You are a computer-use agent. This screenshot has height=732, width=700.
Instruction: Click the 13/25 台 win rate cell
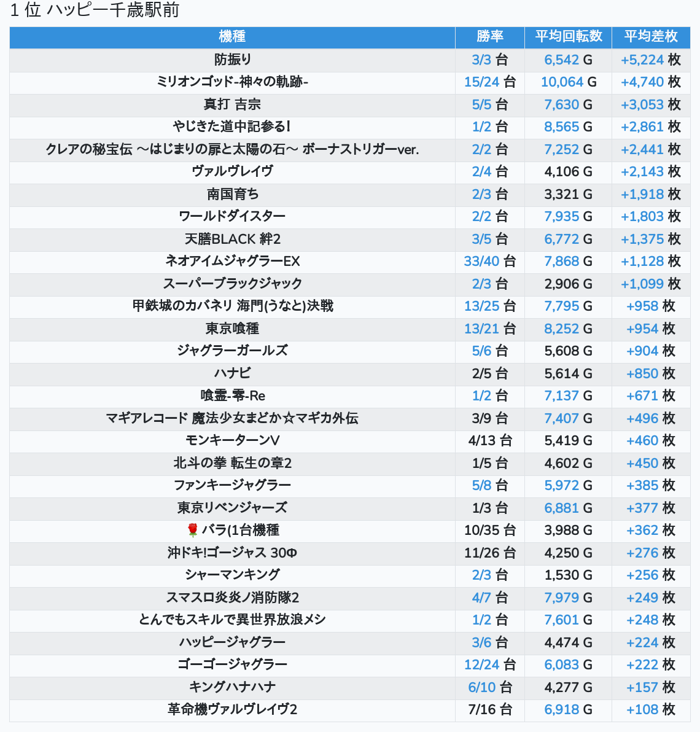(x=490, y=306)
